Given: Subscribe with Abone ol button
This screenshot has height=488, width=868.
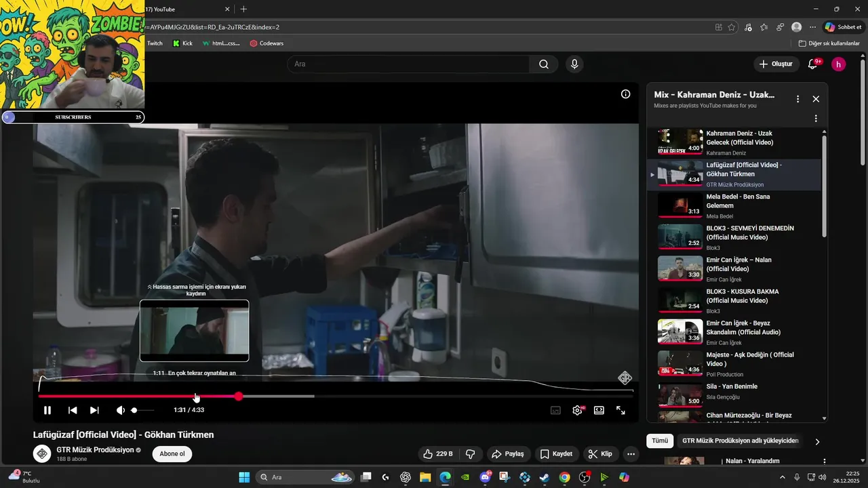Looking at the screenshot, I should tap(172, 453).
